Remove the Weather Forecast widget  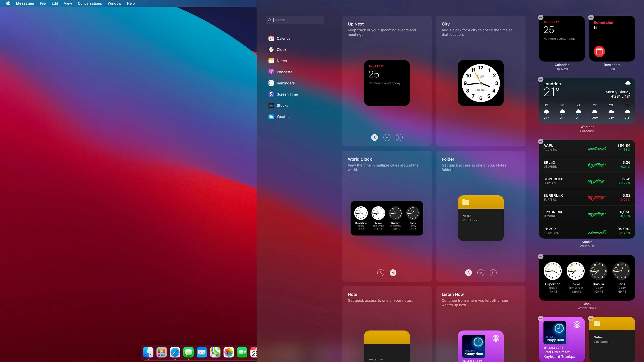(x=541, y=79)
